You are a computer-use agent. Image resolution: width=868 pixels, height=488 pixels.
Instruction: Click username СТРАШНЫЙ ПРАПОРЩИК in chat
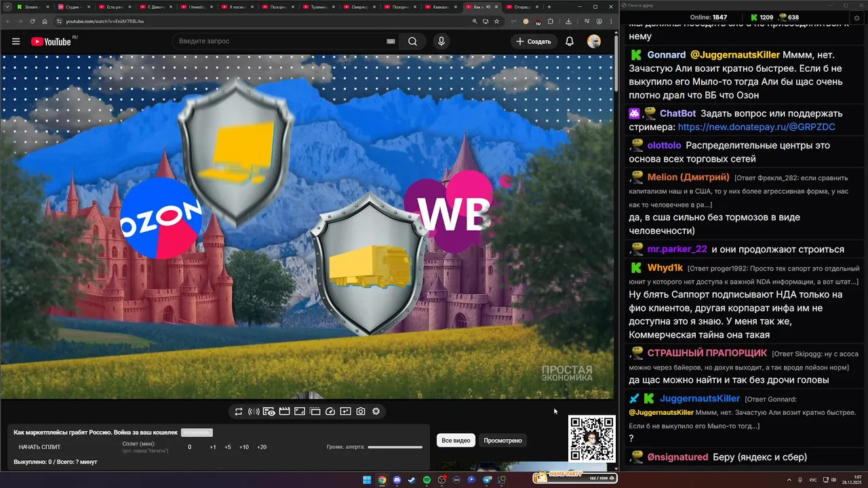(707, 353)
